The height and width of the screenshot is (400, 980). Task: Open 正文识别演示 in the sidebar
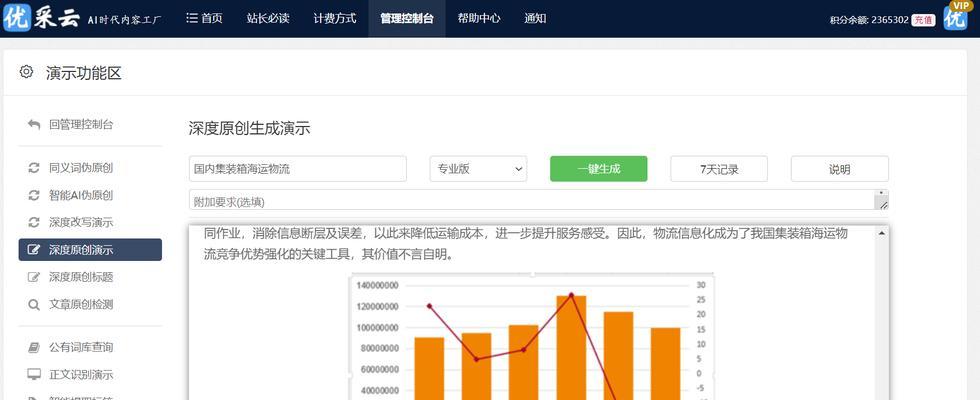point(81,375)
